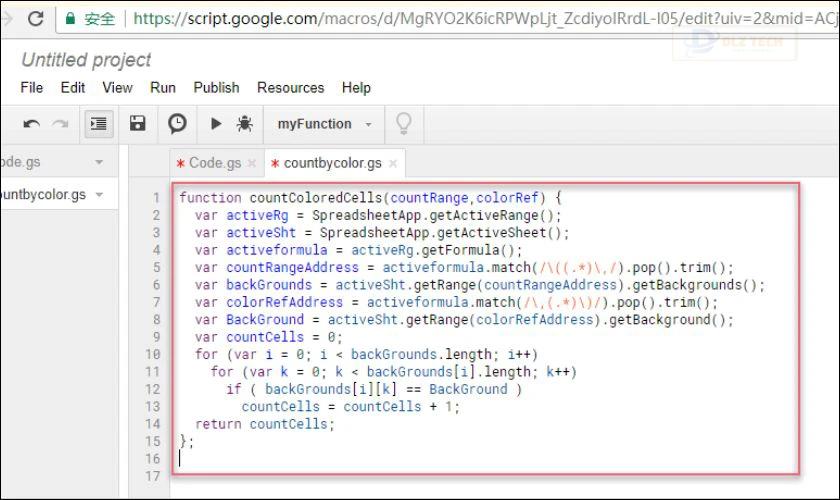The width and height of the screenshot is (840, 500).
Task: Click line number 16 in the gutter
Action: coord(153,459)
